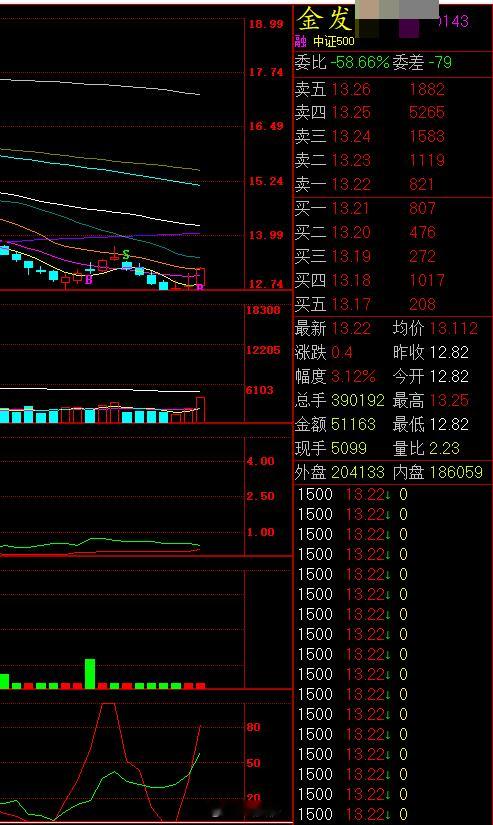493x825 pixels.
Task: Click the 最低 12.82 field
Action: point(430,424)
